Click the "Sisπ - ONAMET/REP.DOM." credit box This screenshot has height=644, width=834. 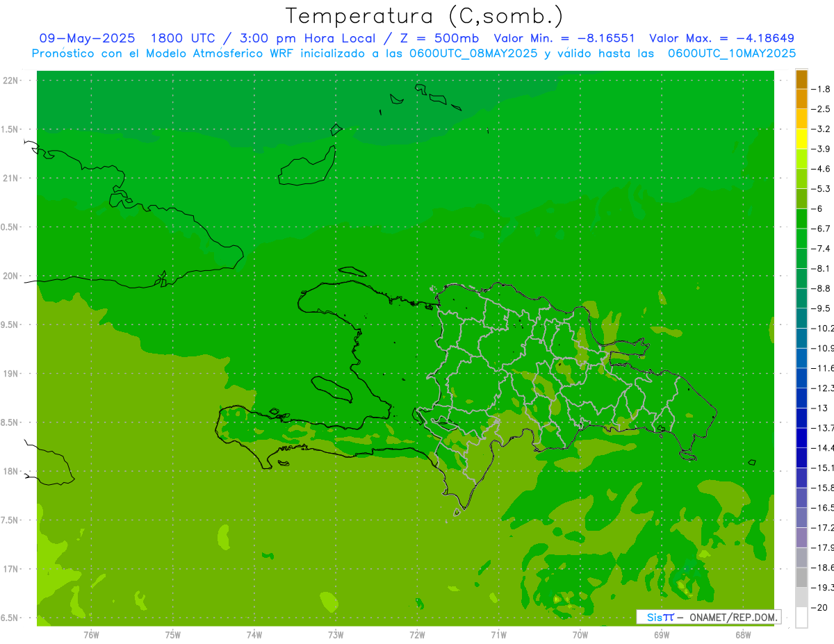click(708, 617)
